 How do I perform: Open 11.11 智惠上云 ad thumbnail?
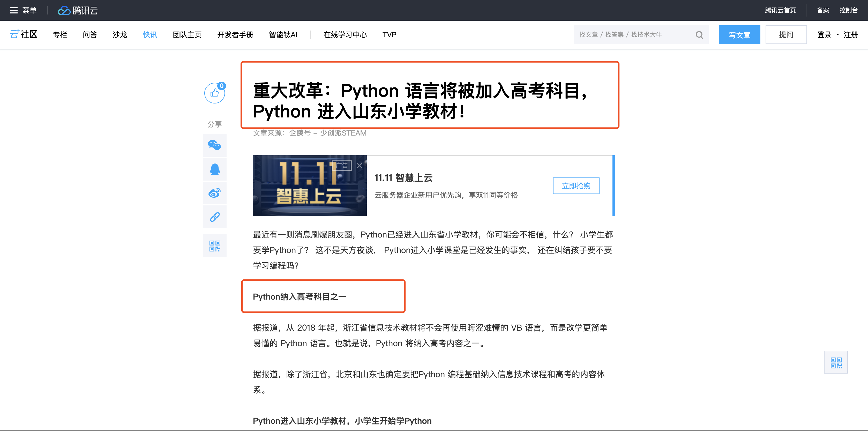click(309, 186)
